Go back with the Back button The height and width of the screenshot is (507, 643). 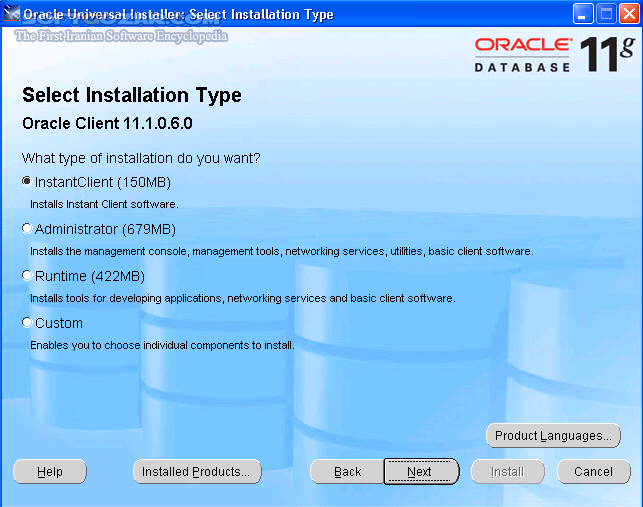click(x=347, y=472)
